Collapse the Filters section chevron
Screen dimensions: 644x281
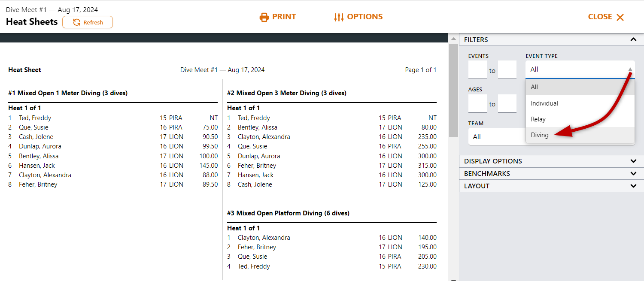click(x=633, y=39)
